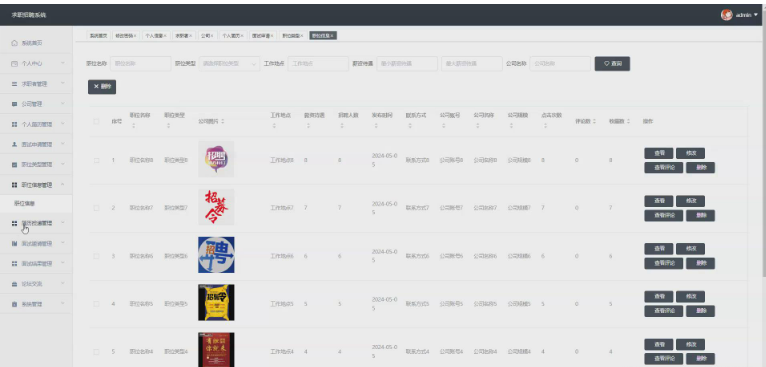Tick the checkbox for row 2
766x367 pixels.
click(x=96, y=208)
